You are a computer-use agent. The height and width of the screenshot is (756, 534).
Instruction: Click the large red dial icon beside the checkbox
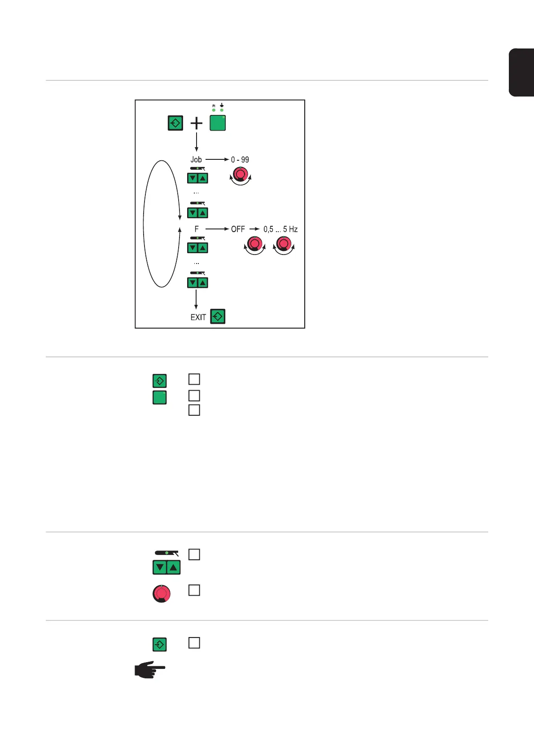[162, 593]
